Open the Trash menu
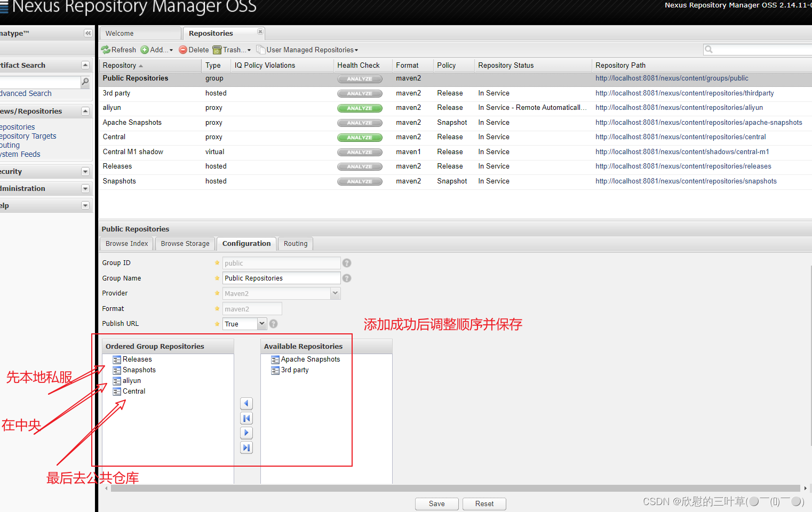Screen dimensions: 812x512 coord(232,50)
